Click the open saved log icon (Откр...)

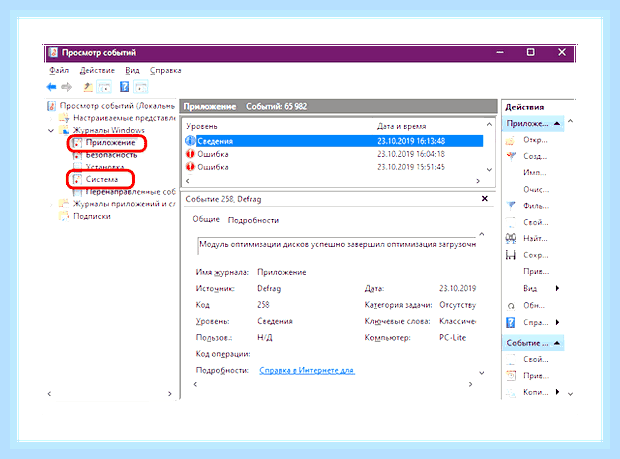[510, 140]
